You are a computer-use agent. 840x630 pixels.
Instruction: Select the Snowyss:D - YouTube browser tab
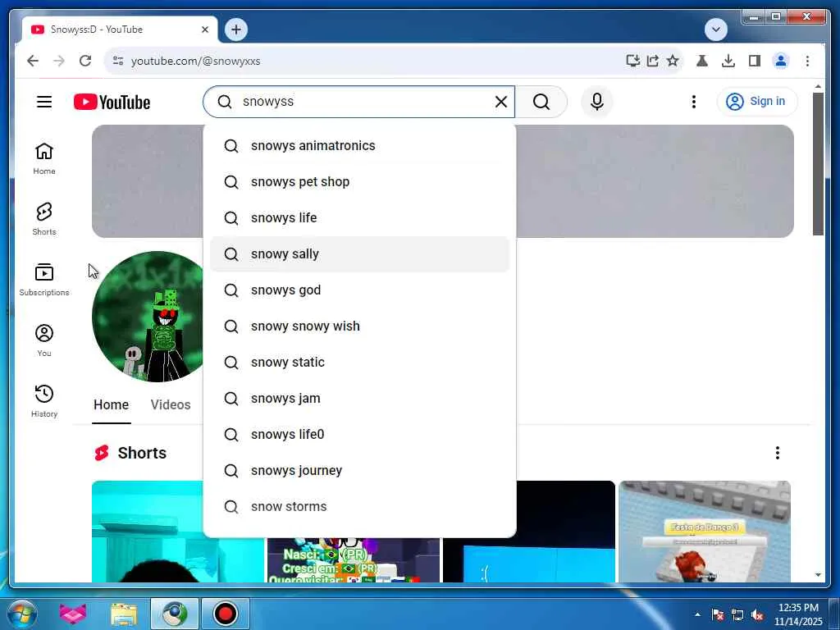click(120, 30)
